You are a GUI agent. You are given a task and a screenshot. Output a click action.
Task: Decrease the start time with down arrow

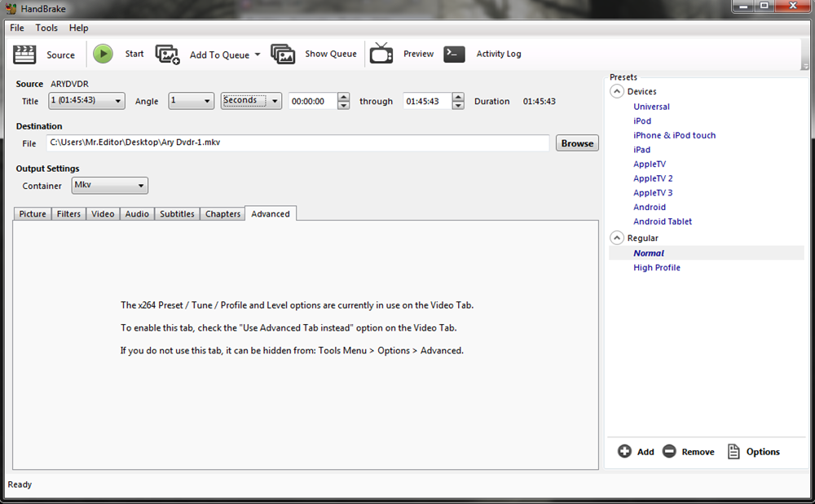tap(343, 105)
